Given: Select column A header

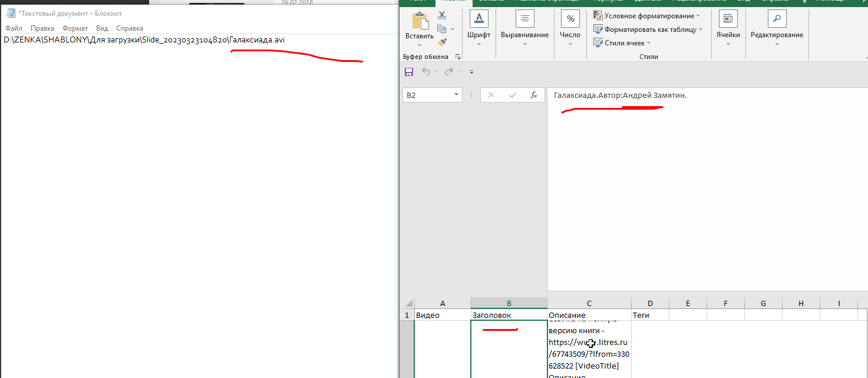Looking at the screenshot, I should tap(443, 303).
